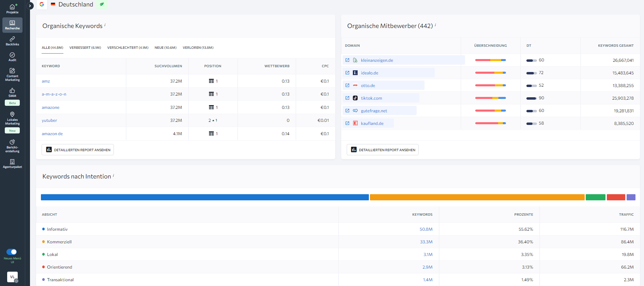Toggle the Neues Menü UI switch
The width and height of the screenshot is (644, 286).
click(x=12, y=252)
